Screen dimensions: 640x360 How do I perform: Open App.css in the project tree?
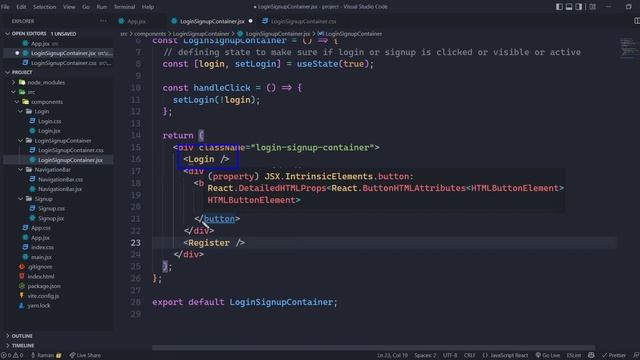(x=41, y=228)
